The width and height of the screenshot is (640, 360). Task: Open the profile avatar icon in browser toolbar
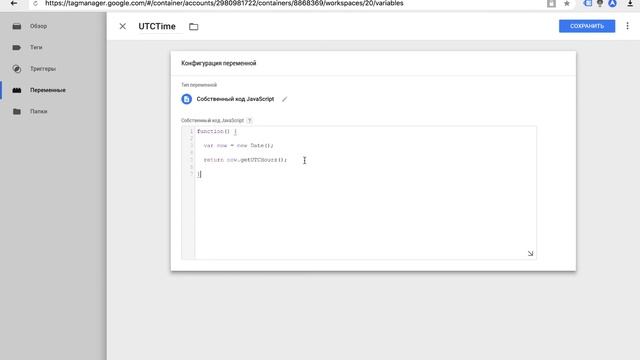612,3
